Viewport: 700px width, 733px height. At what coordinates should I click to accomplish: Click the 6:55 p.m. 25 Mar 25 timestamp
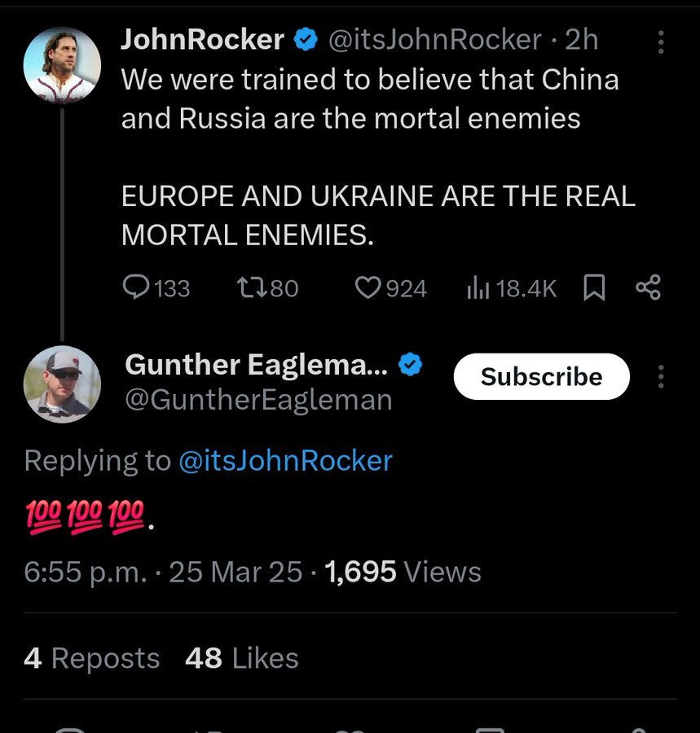[163, 572]
